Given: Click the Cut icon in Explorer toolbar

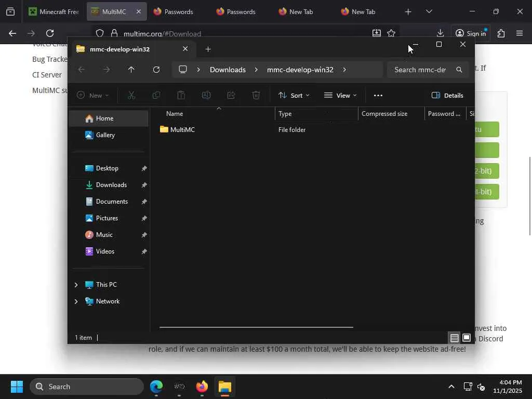Looking at the screenshot, I should tap(131, 96).
